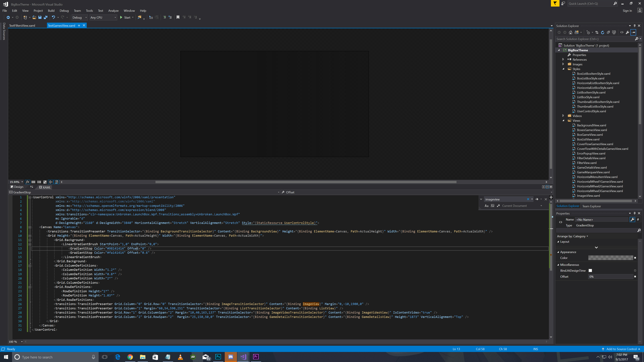644x362 pixels.
Task: Toggle Match Case (Aa) in find box
Action: tap(487, 206)
